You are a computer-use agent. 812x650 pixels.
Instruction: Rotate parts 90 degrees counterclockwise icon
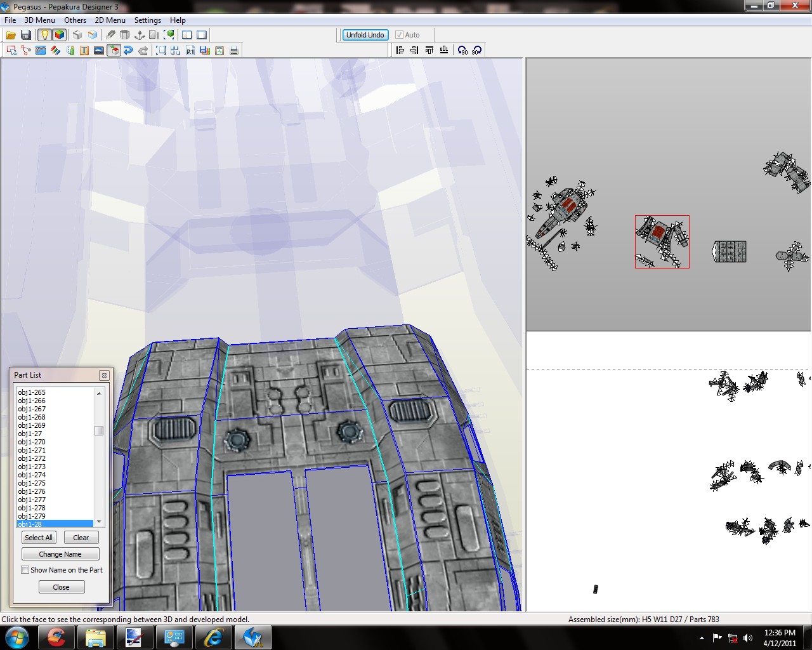(462, 50)
